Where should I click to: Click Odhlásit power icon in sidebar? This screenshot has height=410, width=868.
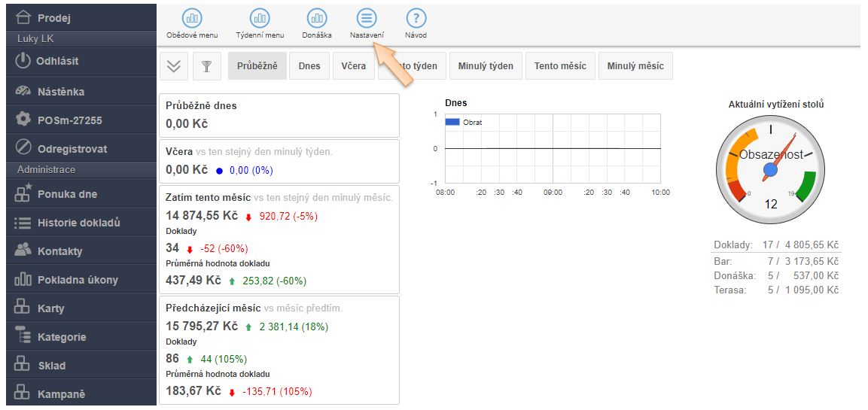coord(23,61)
